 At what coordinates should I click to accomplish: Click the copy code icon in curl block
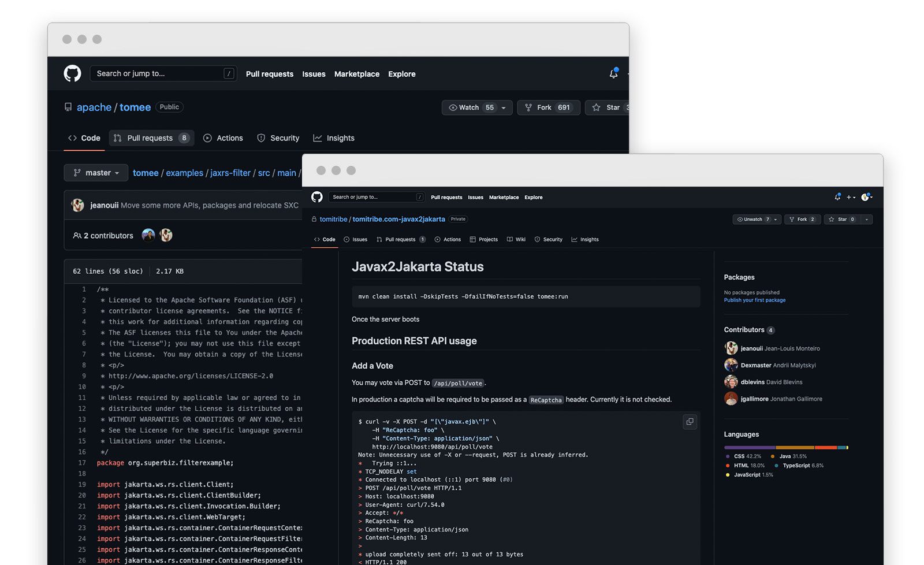690,422
